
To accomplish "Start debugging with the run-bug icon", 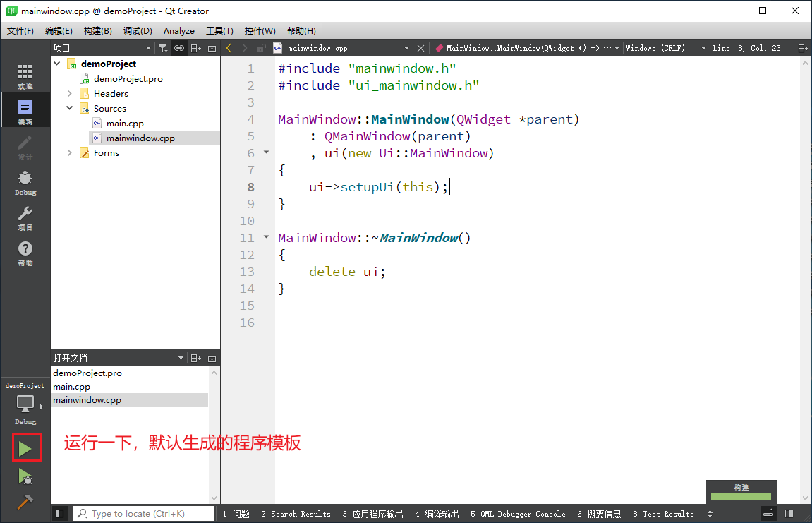I will [x=25, y=476].
